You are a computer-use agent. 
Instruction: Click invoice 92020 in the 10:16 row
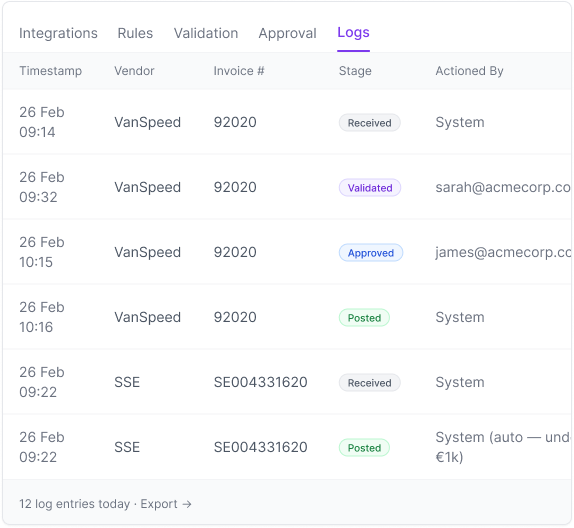click(x=235, y=317)
